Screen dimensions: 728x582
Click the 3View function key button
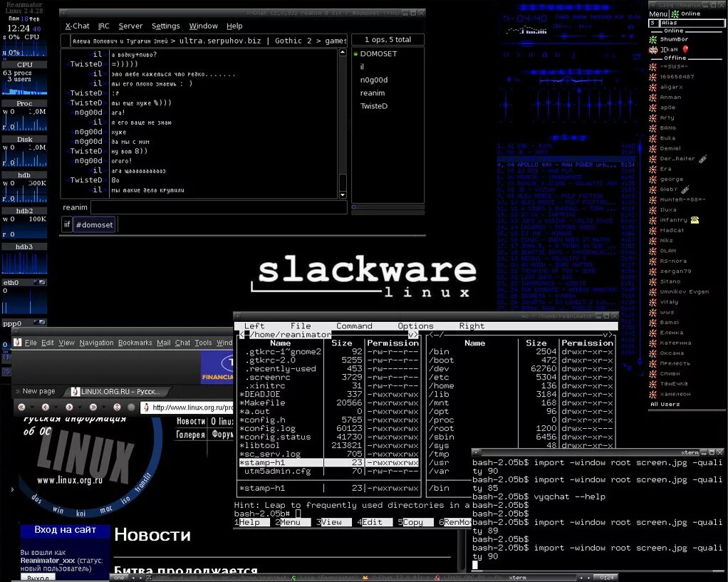pyautogui.click(x=333, y=522)
